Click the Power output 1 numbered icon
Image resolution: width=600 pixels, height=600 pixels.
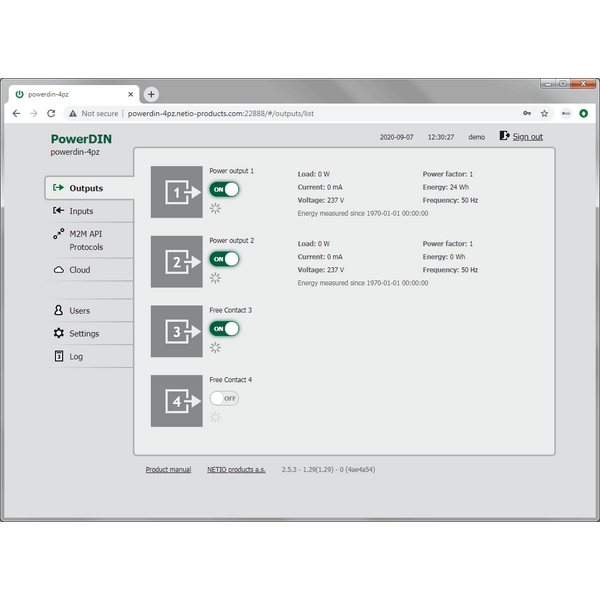tap(176, 192)
